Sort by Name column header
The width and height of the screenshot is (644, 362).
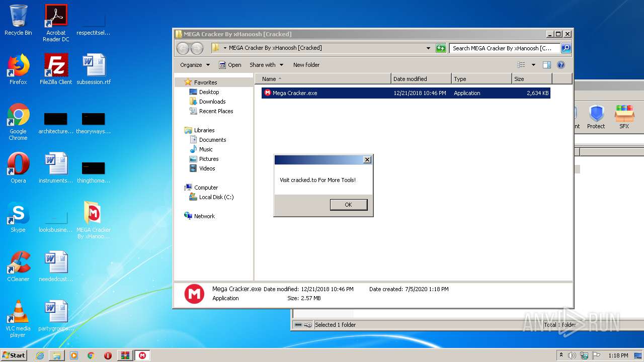tap(323, 79)
